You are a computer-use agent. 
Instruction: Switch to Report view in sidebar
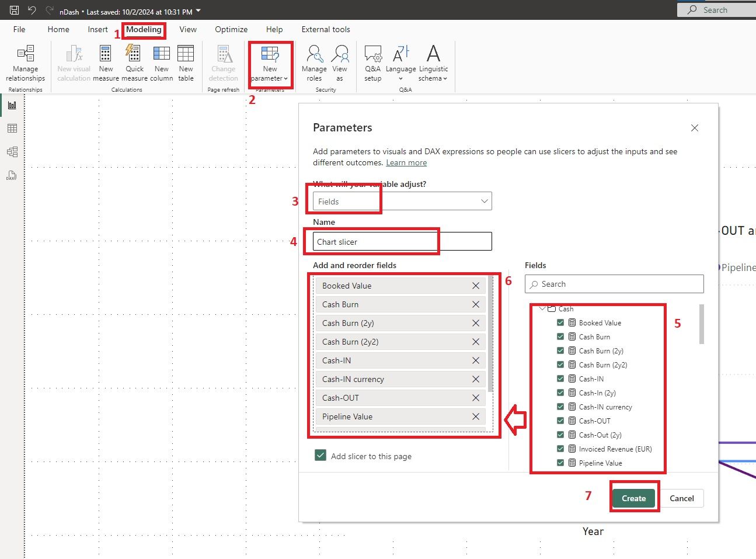(12, 105)
